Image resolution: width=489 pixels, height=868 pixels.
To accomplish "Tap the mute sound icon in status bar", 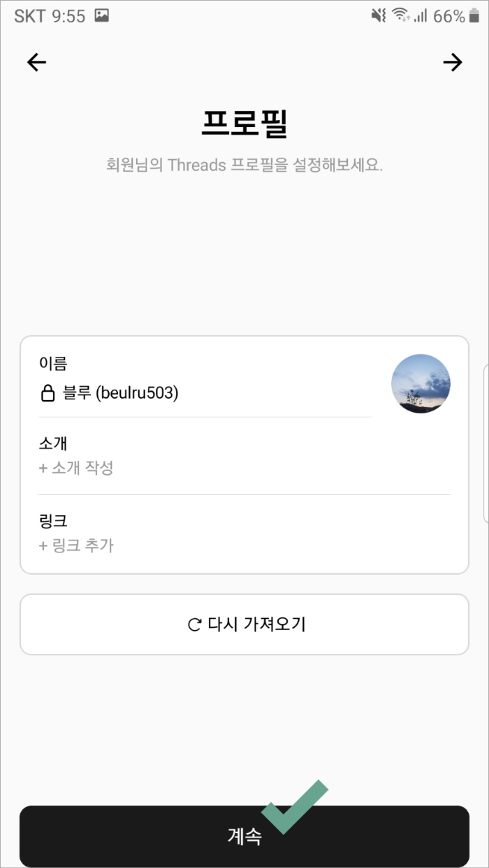I will tap(378, 14).
